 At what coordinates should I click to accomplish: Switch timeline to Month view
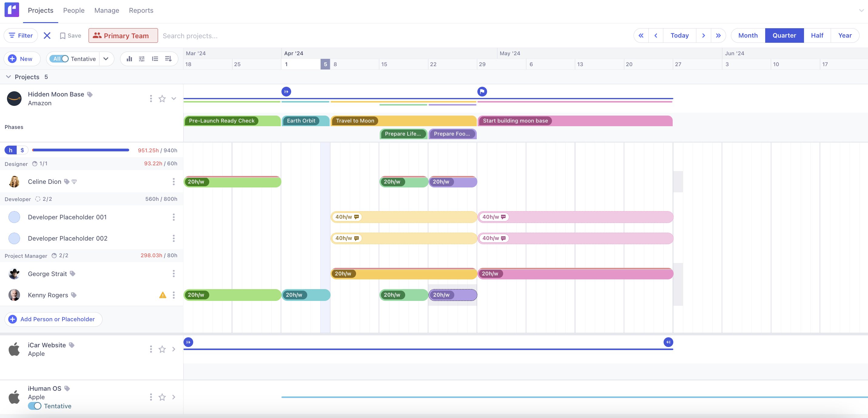748,35
